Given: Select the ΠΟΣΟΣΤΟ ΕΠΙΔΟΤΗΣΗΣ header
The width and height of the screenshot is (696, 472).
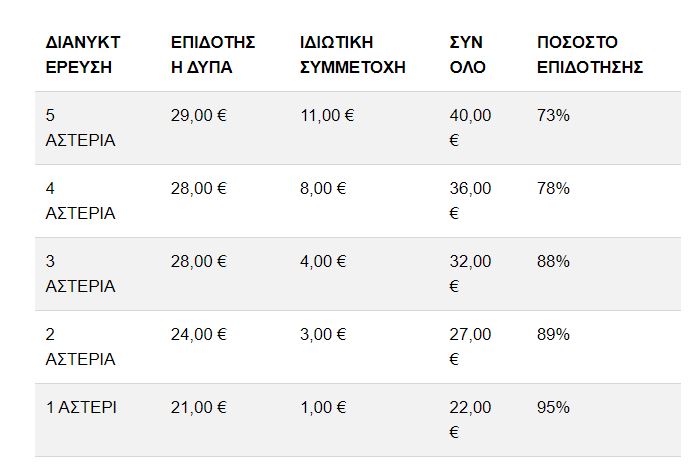Looking at the screenshot, I should click(589, 55).
